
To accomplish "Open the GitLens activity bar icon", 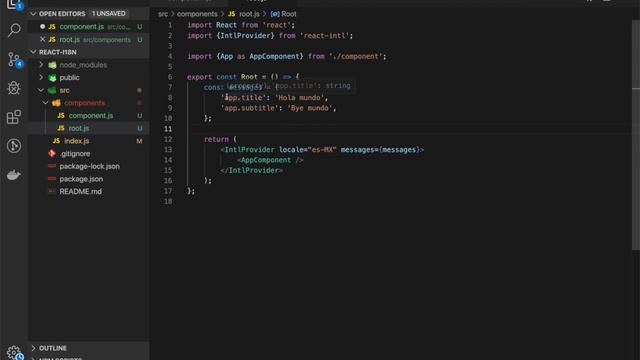I will point(14,146).
